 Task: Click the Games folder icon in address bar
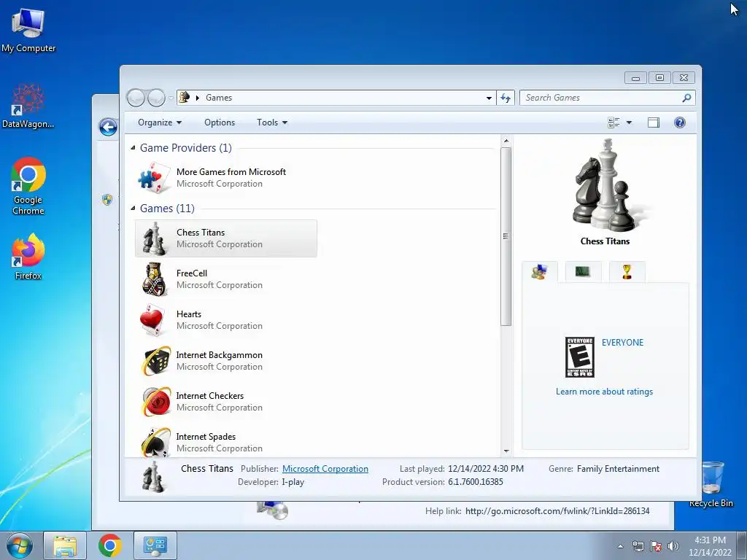[185, 97]
